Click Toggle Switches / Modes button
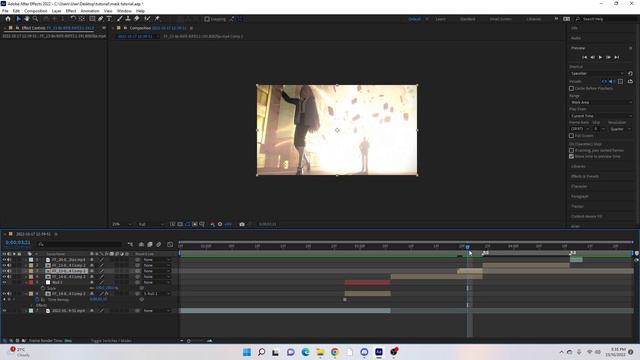Image resolution: width=640 pixels, height=360 pixels. point(111,340)
